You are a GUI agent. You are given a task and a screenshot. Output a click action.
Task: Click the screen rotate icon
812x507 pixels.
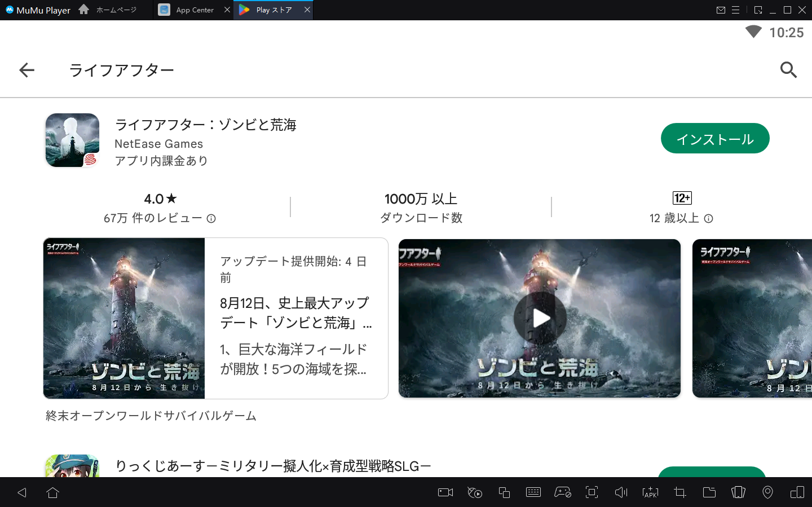(797, 492)
